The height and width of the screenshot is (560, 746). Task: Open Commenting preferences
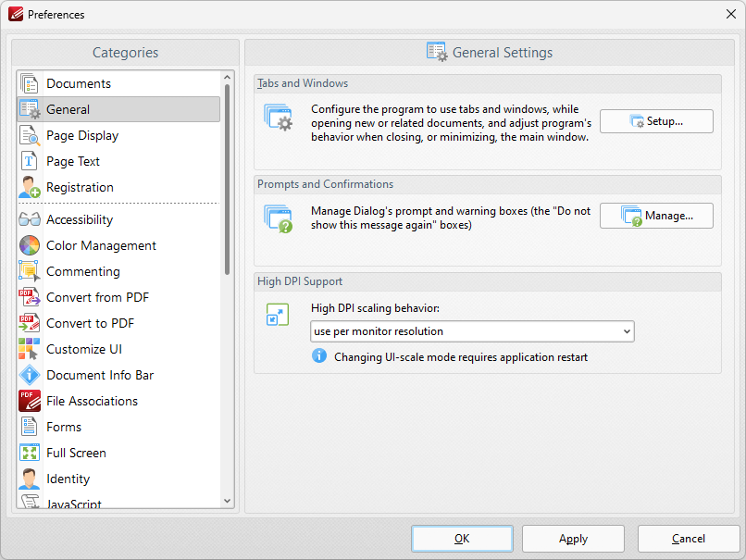(x=119, y=271)
